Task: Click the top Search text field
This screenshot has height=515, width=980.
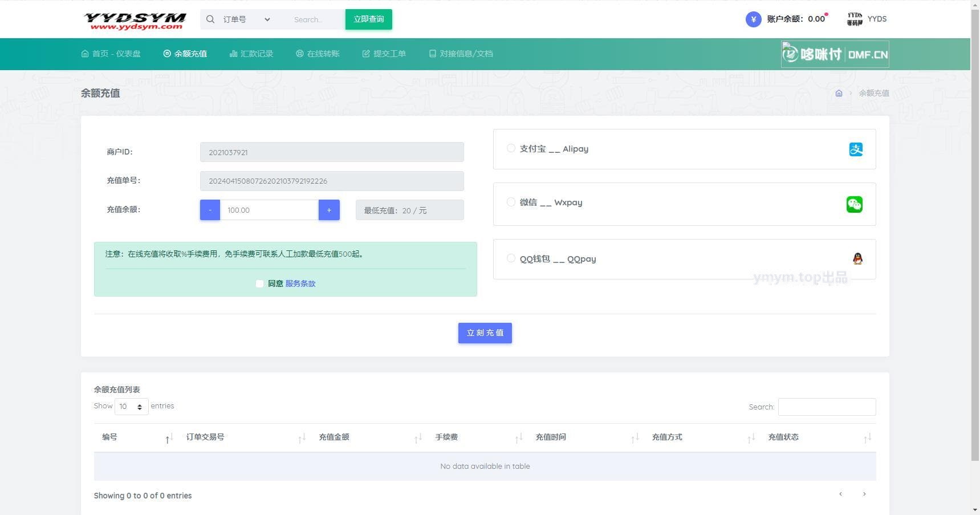Action: [x=316, y=19]
